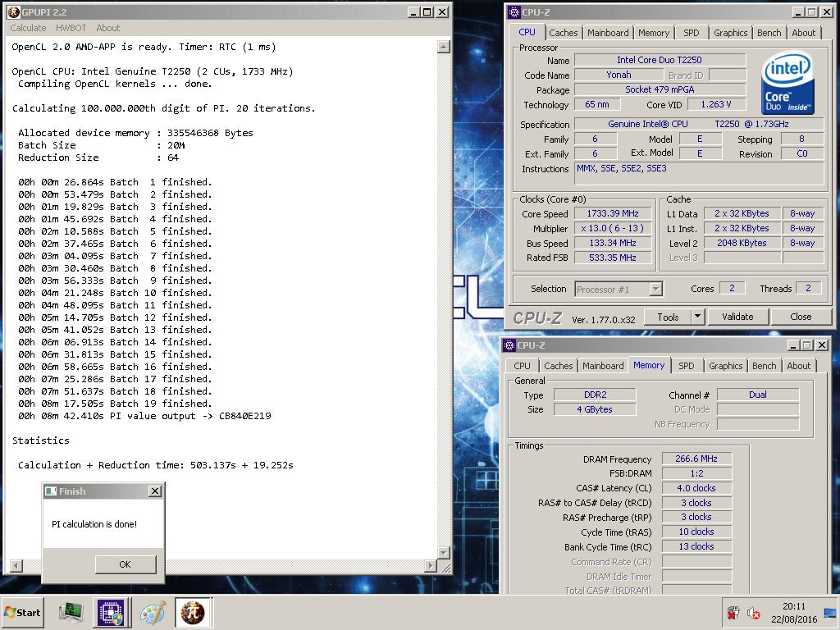Maximize the GPUPI 2.2 window
Viewport: 840px width, 630px height.
pyautogui.click(x=427, y=11)
